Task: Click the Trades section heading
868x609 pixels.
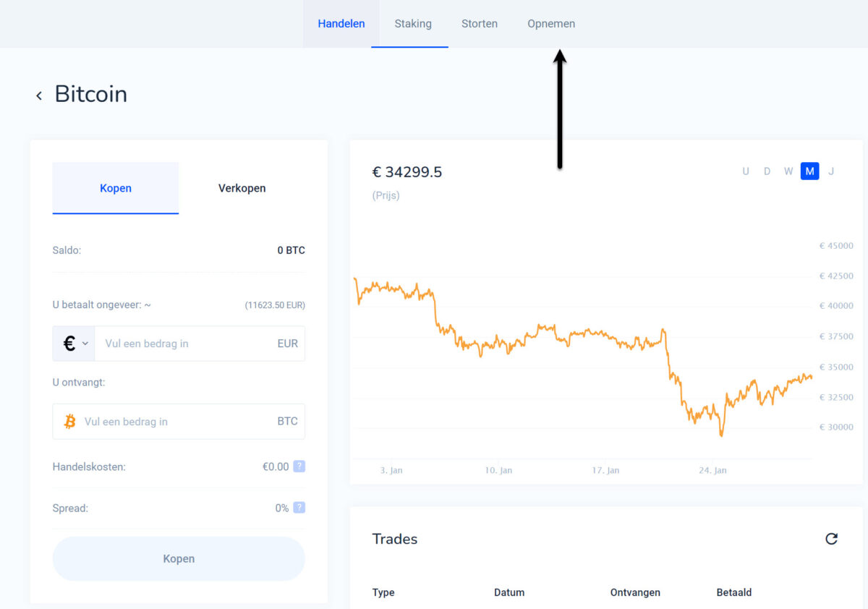Action: coord(395,539)
